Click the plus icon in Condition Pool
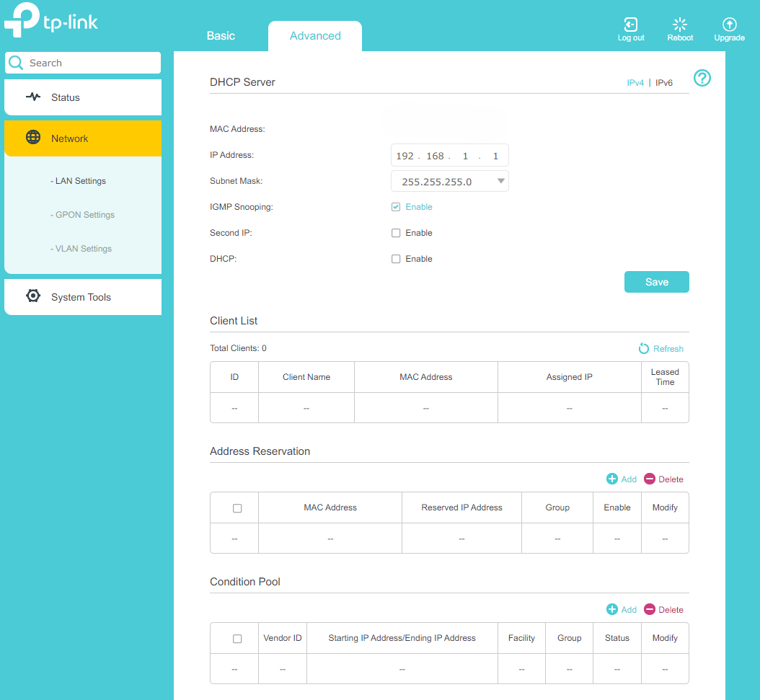The width and height of the screenshot is (760, 700). click(x=612, y=609)
